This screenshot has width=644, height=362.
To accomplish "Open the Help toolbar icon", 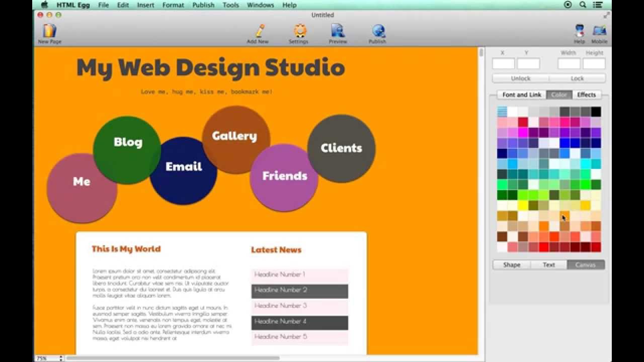I will (x=580, y=31).
